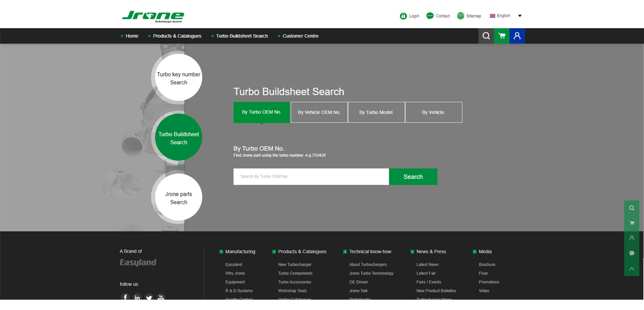
Task: Click the Sitemap globe icon
Action: tap(461, 16)
